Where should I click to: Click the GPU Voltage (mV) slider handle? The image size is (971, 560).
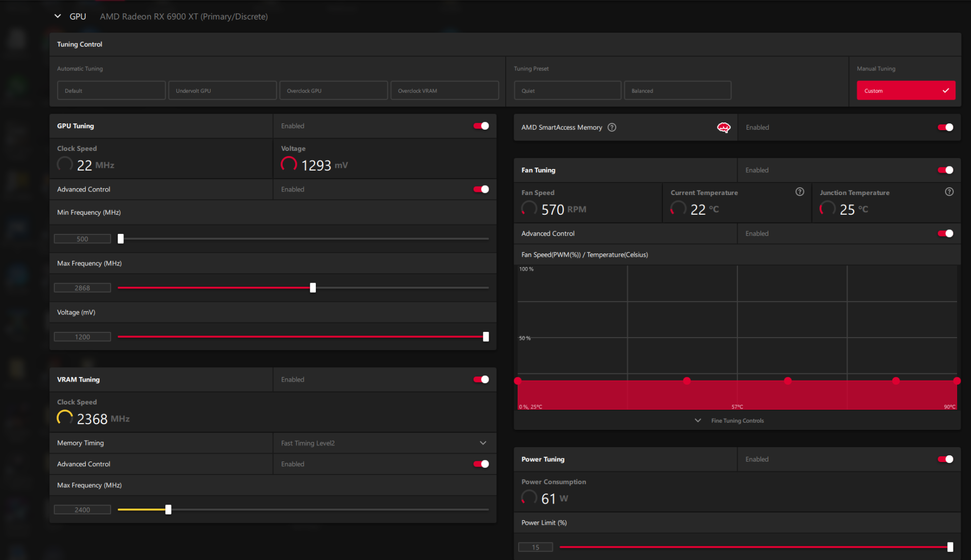486,337
